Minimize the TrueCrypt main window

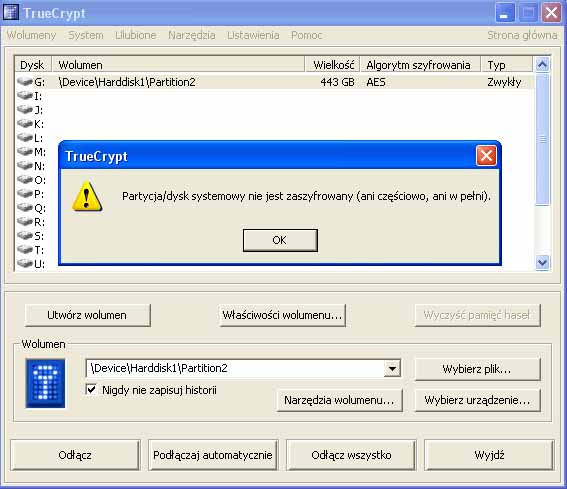pyautogui.click(x=505, y=13)
